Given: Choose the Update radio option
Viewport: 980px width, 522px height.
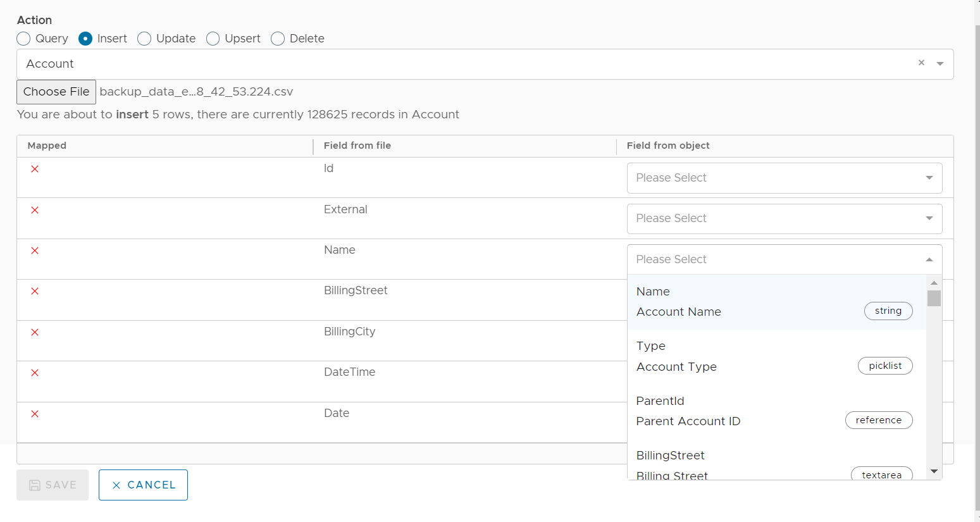Looking at the screenshot, I should [x=144, y=39].
